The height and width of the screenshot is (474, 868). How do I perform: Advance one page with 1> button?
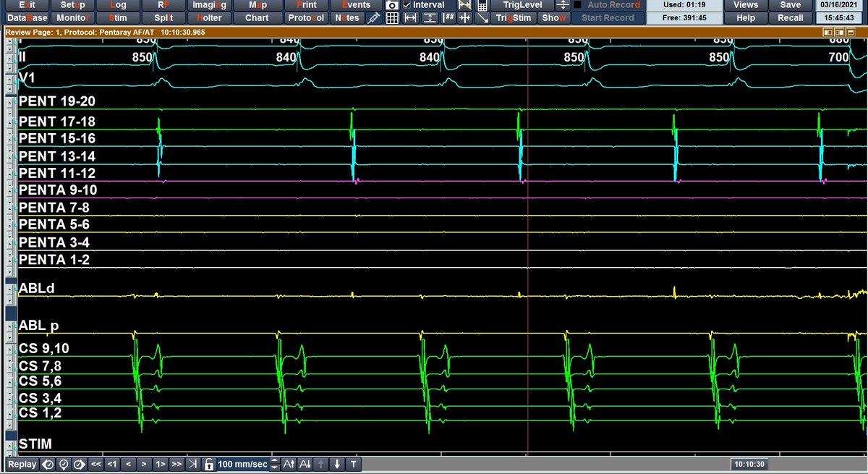tap(161, 464)
